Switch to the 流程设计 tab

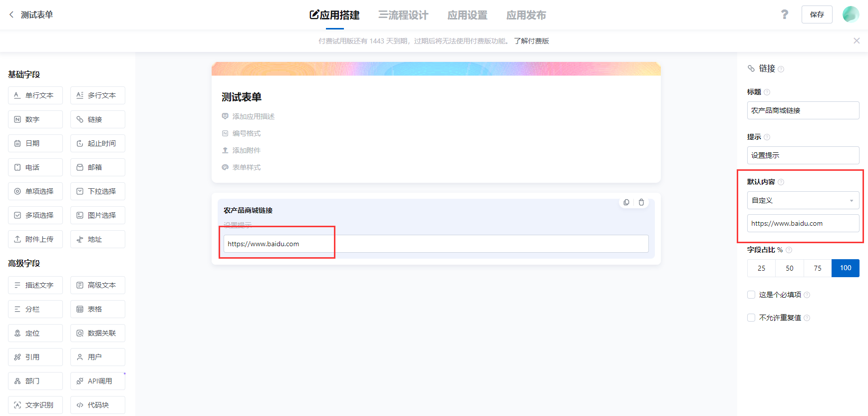click(403, 15)
